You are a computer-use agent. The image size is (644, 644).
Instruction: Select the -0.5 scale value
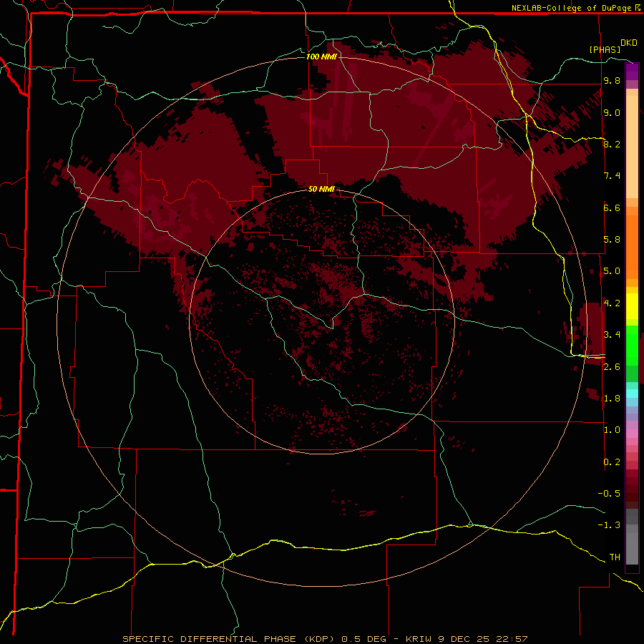[609, 494]
